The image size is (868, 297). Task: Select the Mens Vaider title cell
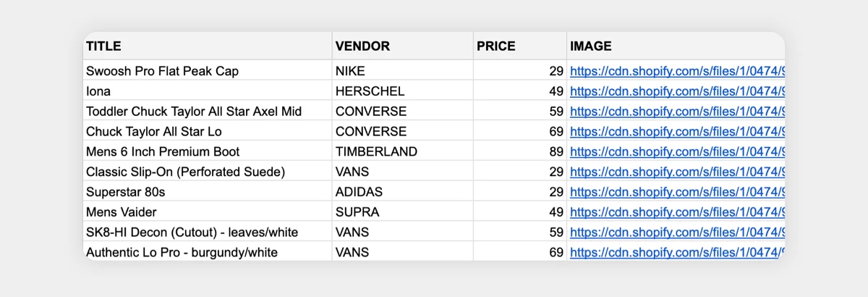click(208, 212)
